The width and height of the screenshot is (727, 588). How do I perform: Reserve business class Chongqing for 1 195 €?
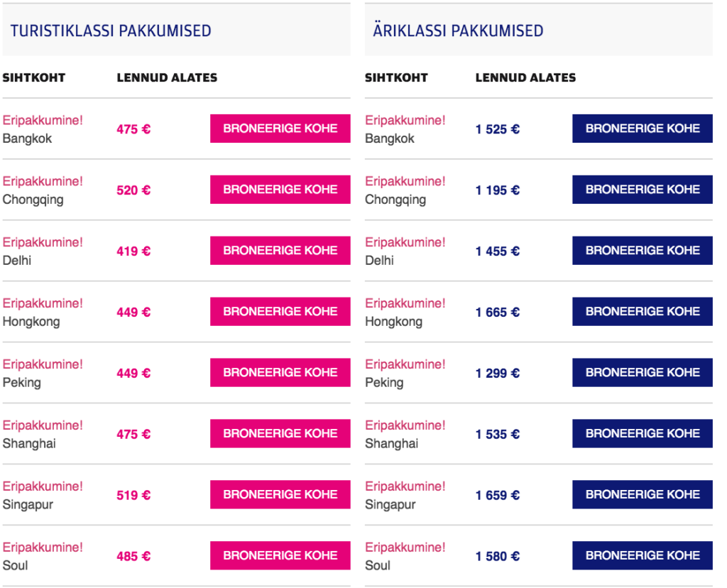[643, 190]
